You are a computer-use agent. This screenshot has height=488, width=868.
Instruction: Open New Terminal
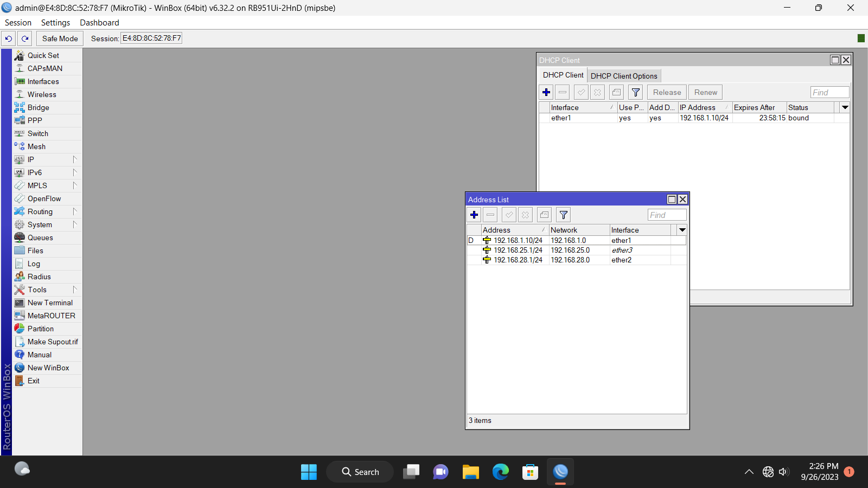(47, 303)
